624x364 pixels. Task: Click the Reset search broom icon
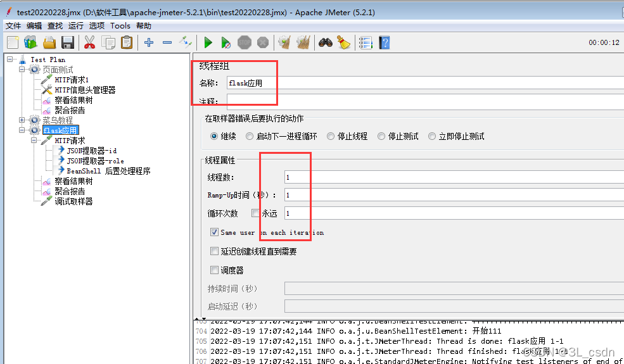[344, 42]
